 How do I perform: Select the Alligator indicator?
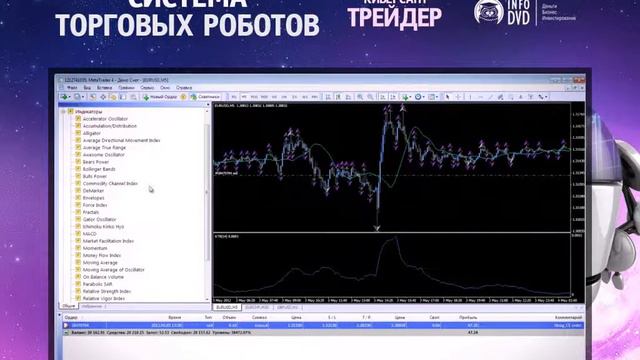[91, 133]
